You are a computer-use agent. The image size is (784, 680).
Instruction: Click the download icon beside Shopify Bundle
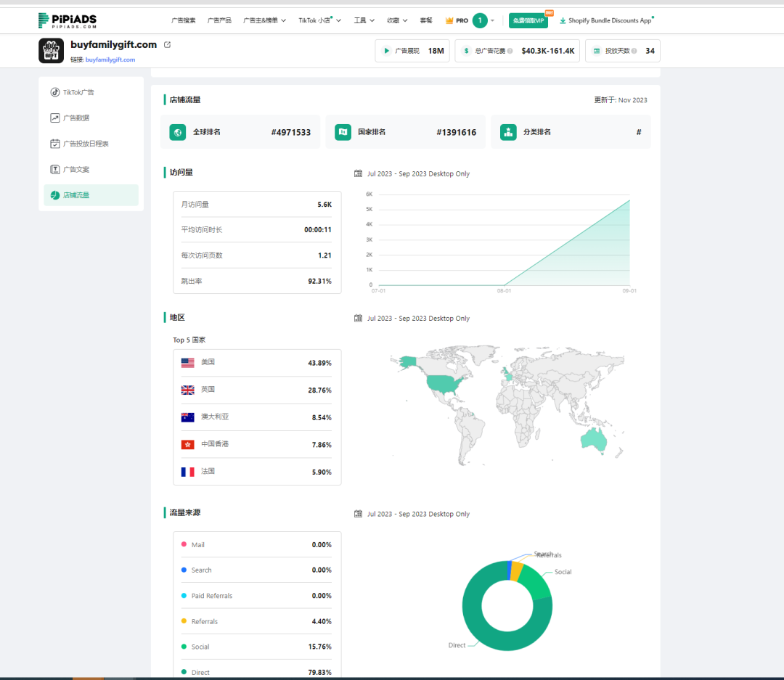[x=563, y=20]
